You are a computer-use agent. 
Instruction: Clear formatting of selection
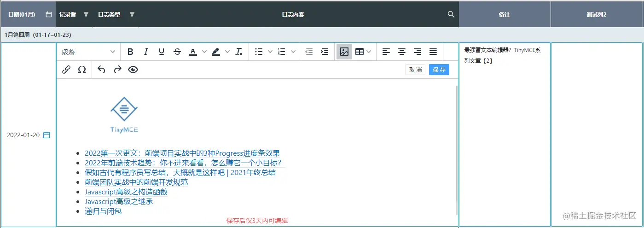pos(239,52)
